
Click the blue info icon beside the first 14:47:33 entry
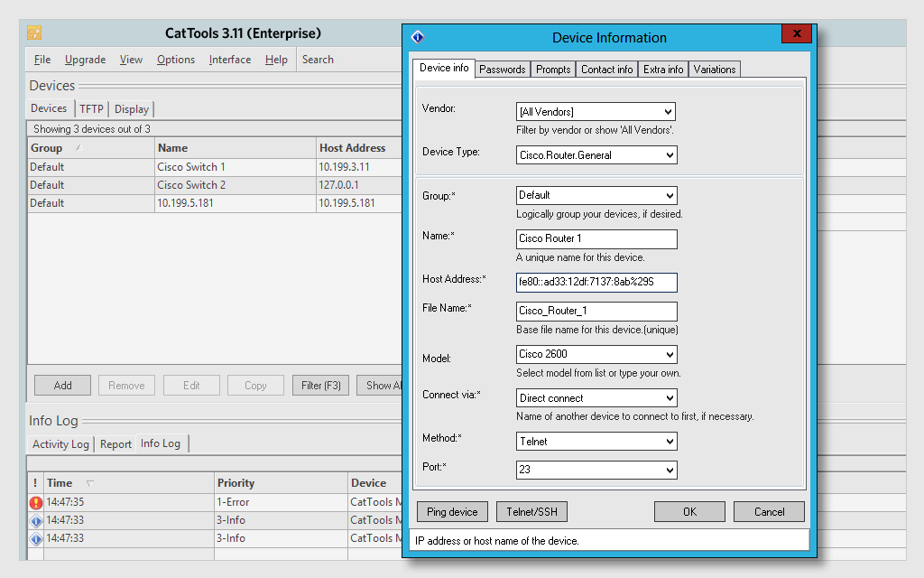[x=34, y=519]
